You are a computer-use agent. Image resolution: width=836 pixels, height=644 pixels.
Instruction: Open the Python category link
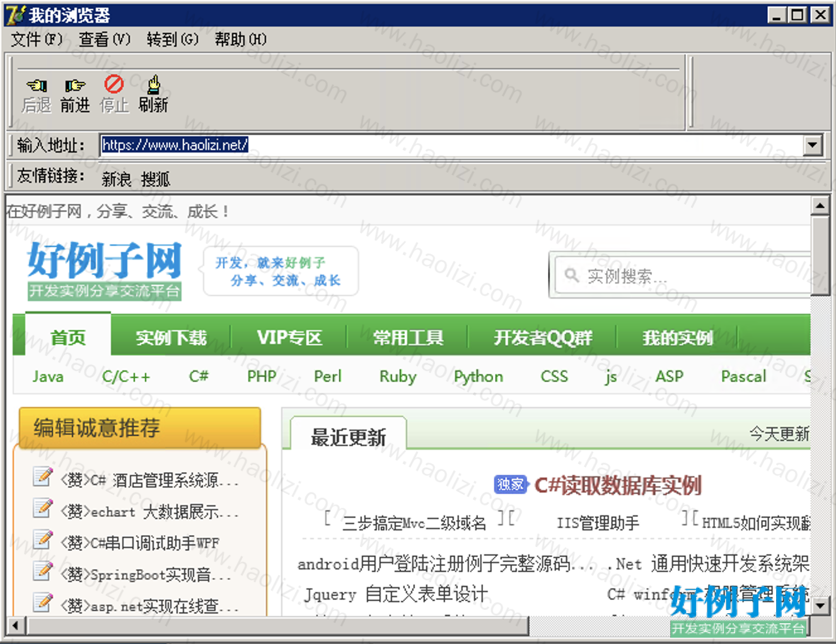pos(479,377)
